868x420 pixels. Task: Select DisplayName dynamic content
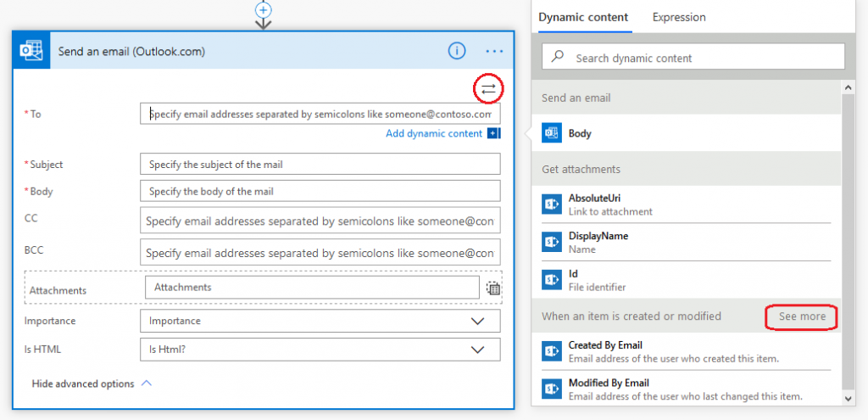pos(687,242)
